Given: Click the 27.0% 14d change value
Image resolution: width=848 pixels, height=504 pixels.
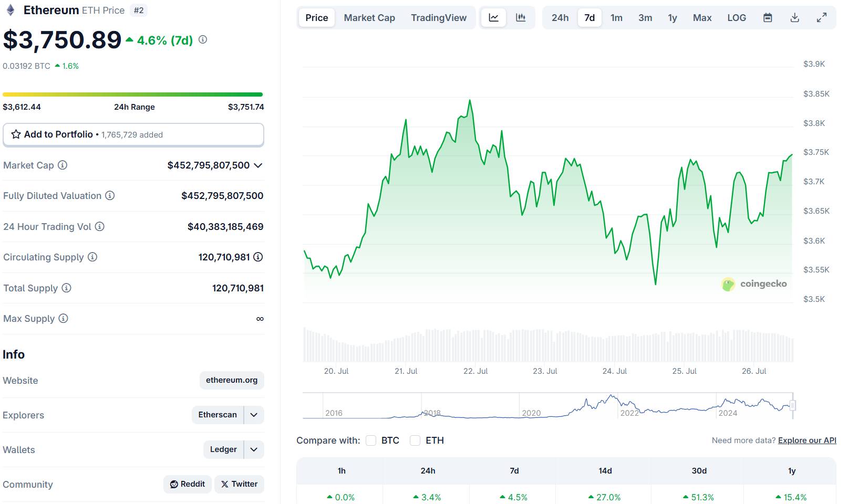Looking at the screenshot, I should point(605,497).
